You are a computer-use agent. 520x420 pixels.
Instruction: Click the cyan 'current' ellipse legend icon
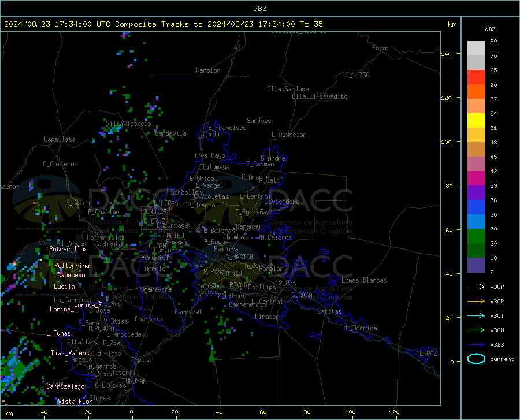point(476,359)
